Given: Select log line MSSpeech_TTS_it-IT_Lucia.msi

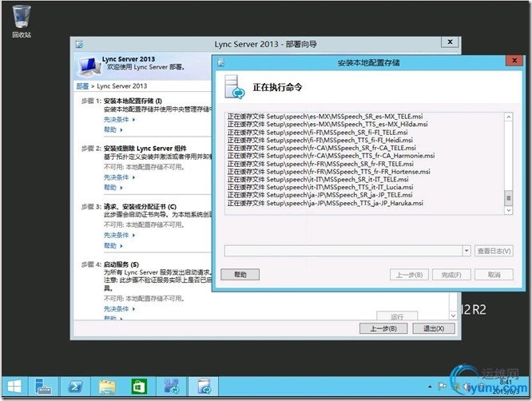Looking at the screenshot, I should (320, 187).
